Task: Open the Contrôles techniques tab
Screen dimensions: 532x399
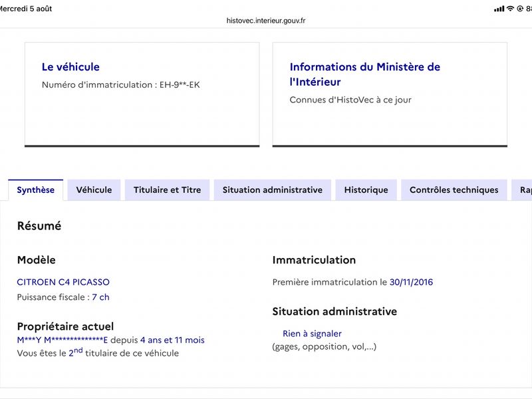Action: [x=454, y=190]
